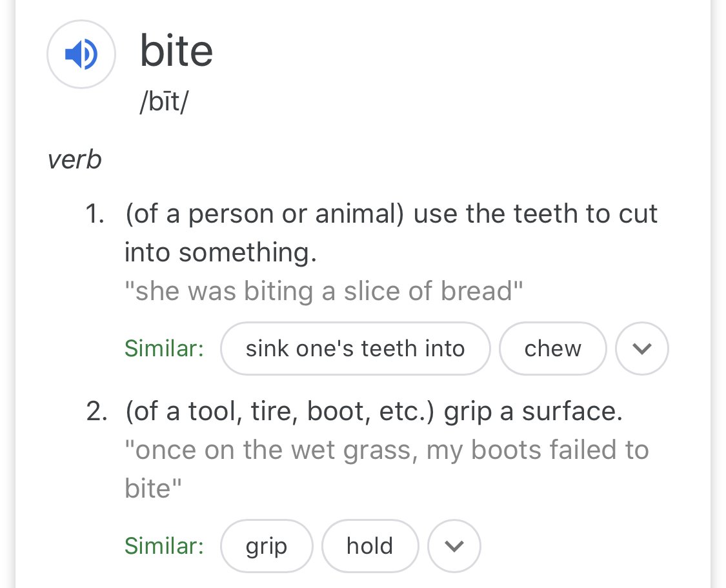The image size is (726, 588).
Task: Click the word 'surface' in definition two
Action: pos(572,411)
